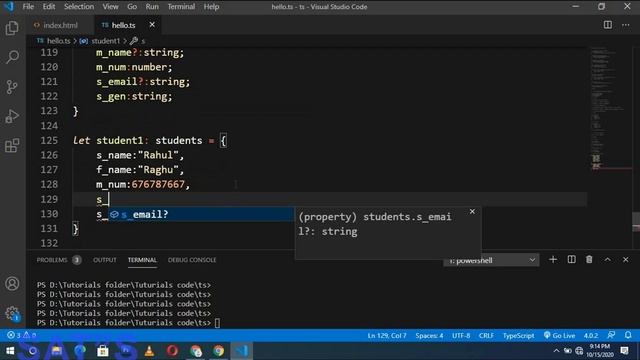Viewport: 640px width, 360px height.
Task: Open the Action Center notification icon
Action: point(624,351)
